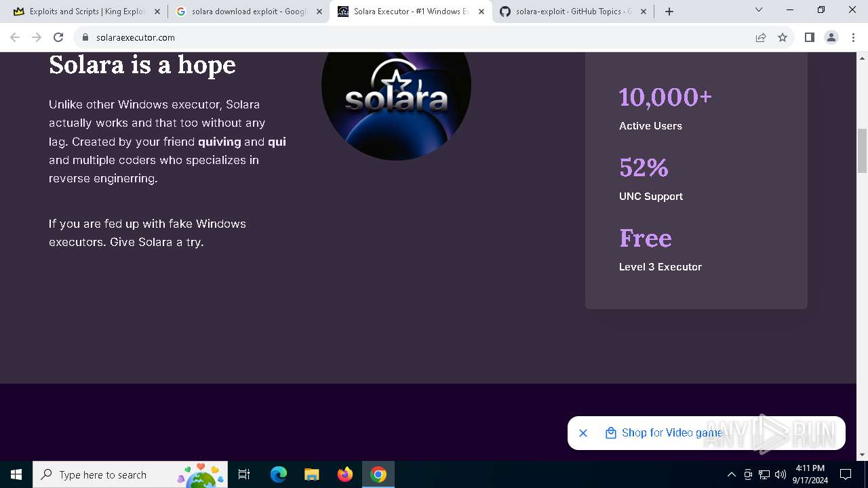This screenshot has height=488, width=868.
Task: Open Task View on the taskbar
Action: (x=245, y=474)
